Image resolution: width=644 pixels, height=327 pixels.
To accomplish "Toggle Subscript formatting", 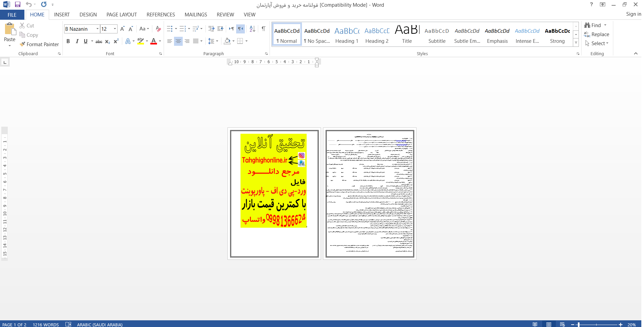I will pyautogui.click(x=108, y=41).
